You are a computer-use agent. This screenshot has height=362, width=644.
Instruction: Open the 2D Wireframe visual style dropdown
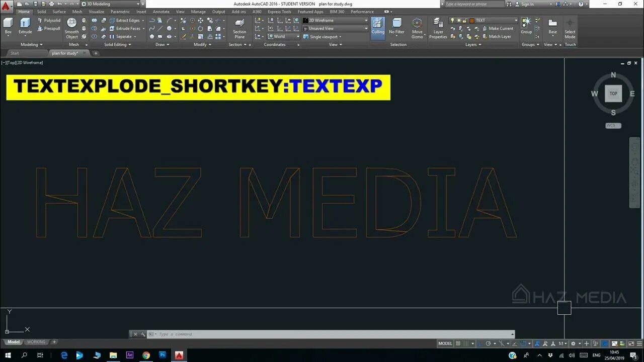click(335, 21)
